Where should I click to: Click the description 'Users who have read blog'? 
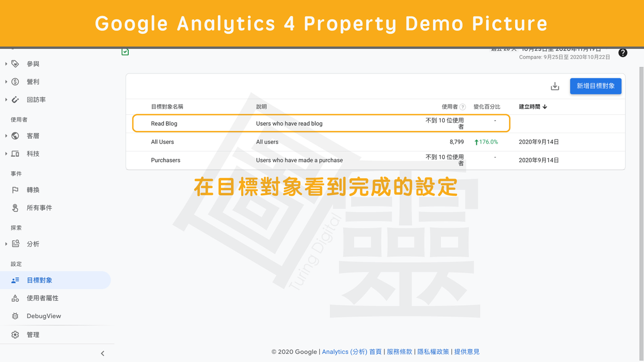pyautogui.click(x=289, y=123)
